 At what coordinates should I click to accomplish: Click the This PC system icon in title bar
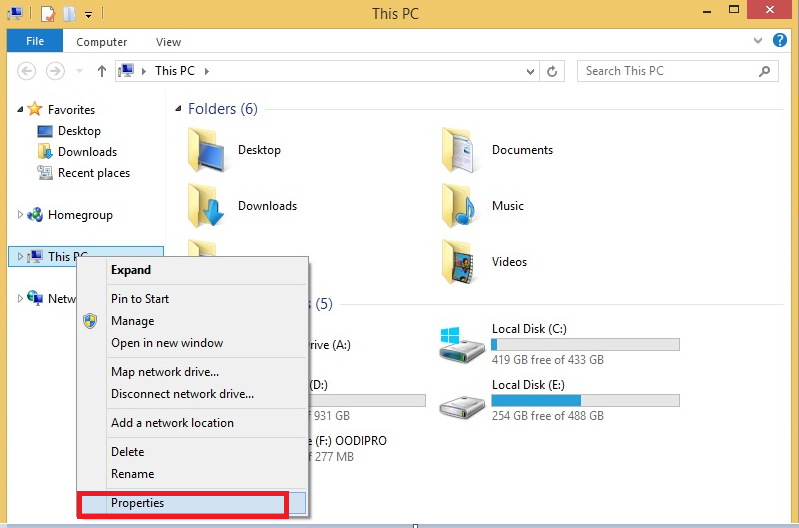click(15, 13)
